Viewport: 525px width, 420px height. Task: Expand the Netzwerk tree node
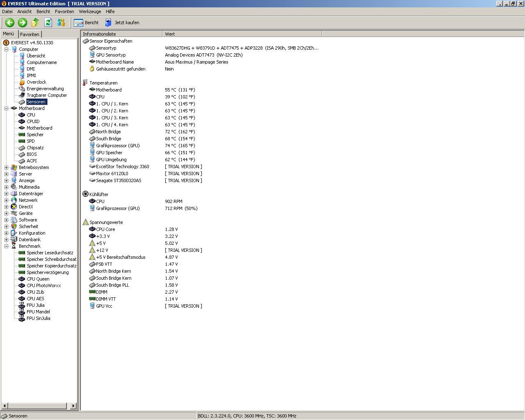point(7,200)
